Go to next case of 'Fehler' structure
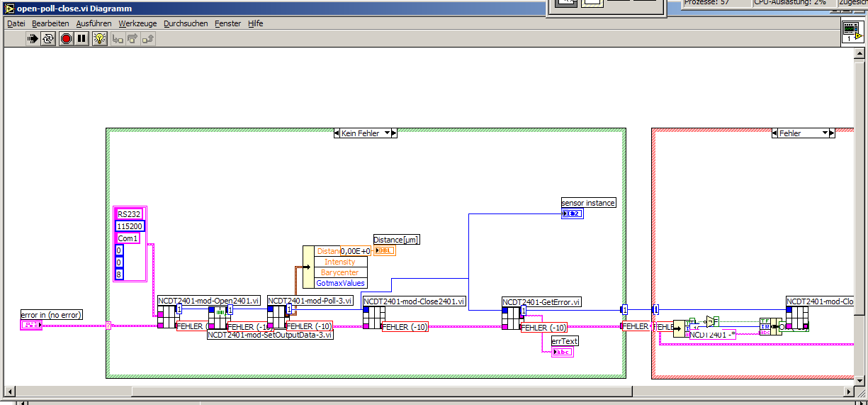The width and height of the screenshot is (868, 405). (x=832, y=133)
